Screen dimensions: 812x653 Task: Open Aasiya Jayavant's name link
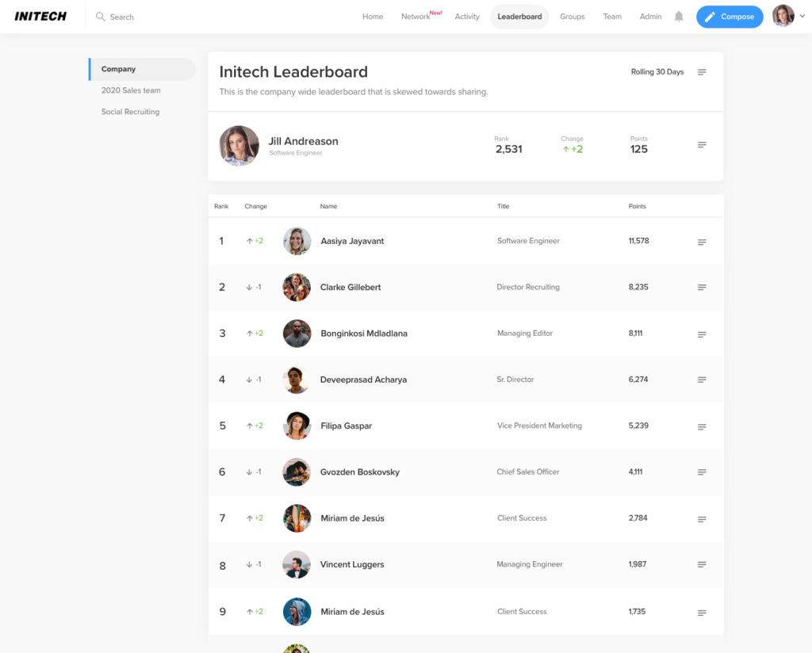[x=352, y=241]
